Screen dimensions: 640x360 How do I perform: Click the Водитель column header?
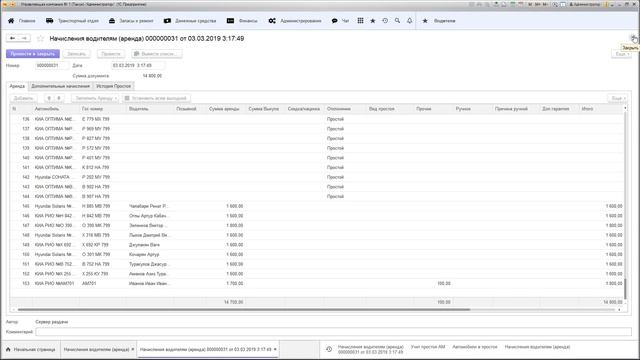click(150, 109)
